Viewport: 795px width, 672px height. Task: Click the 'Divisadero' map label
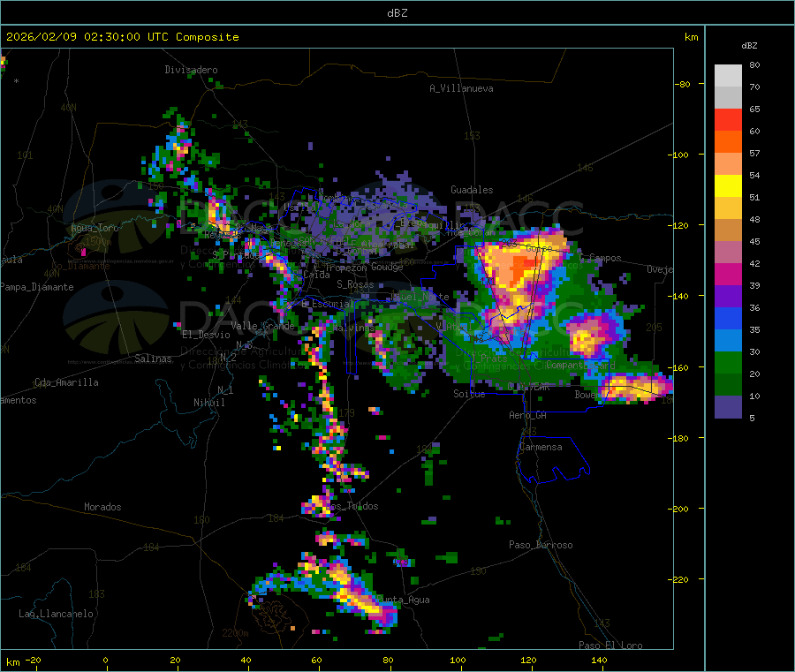tap(191, 70)
